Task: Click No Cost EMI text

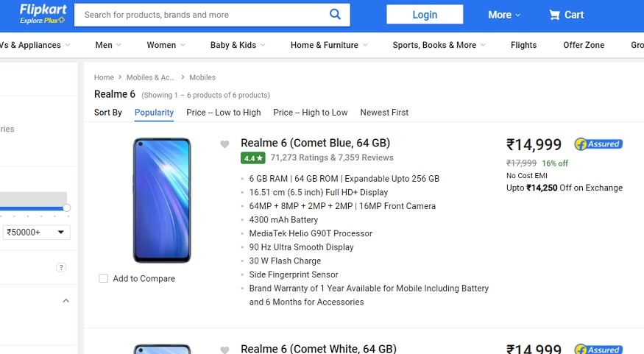Action: [x=527, y=176]
